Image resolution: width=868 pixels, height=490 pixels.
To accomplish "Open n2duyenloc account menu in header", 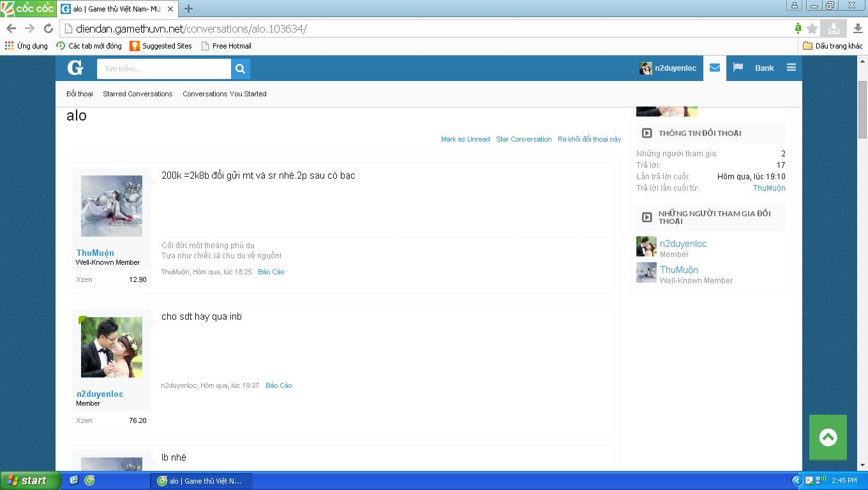I will point(668,68).
